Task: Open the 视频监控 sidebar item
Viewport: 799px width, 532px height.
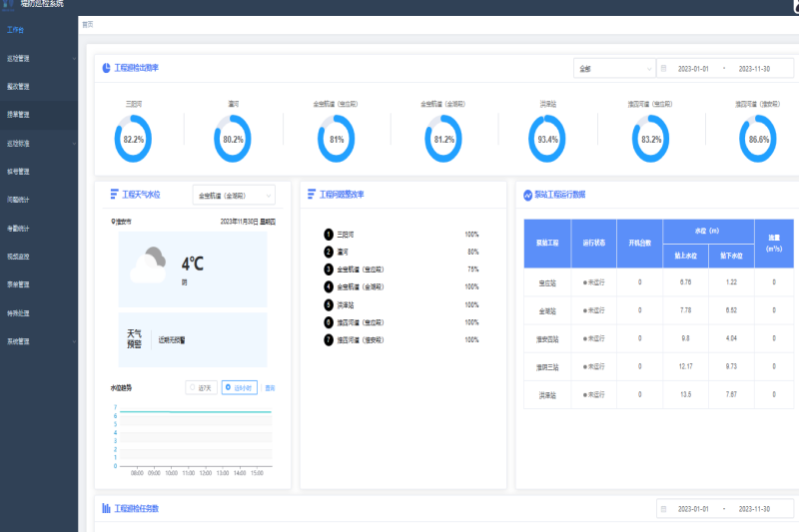Action: pyautogui.click(x=39, y=257)
